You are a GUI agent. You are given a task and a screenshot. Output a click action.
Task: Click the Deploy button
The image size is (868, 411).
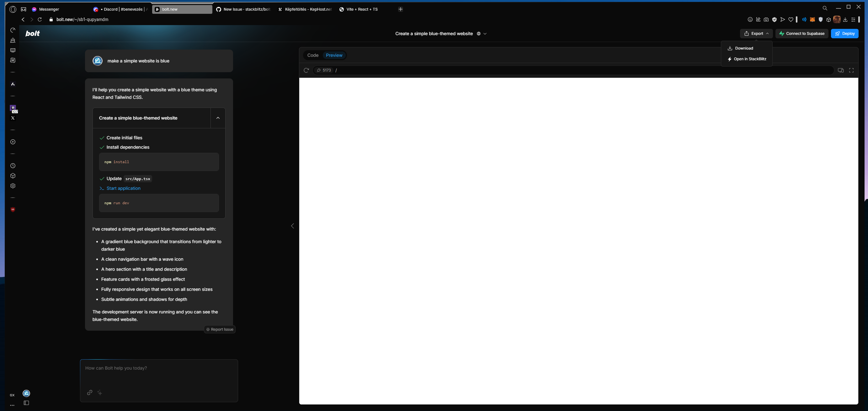pos(845,33)
